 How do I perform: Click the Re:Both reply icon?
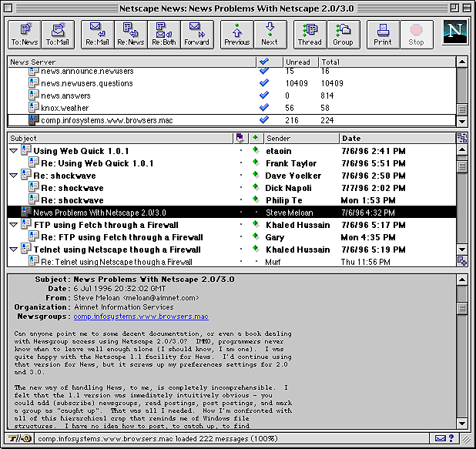(x=163, y=34)
